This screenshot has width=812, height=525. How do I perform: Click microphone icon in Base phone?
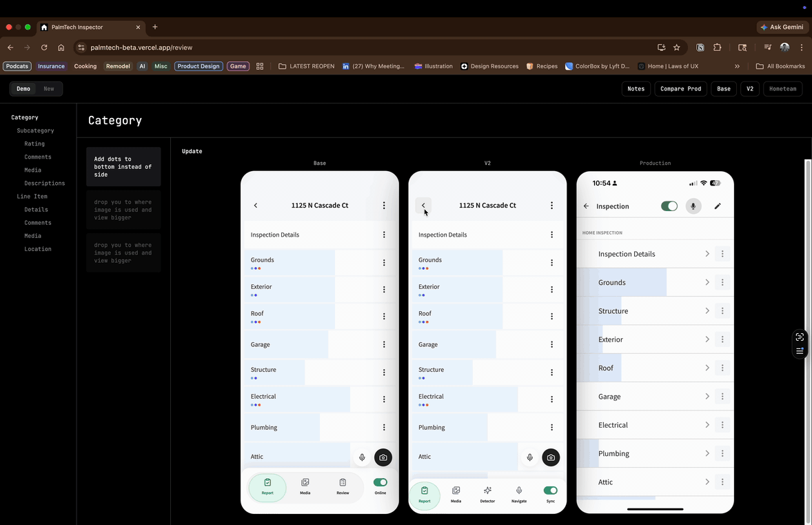(x=362, y=457)
